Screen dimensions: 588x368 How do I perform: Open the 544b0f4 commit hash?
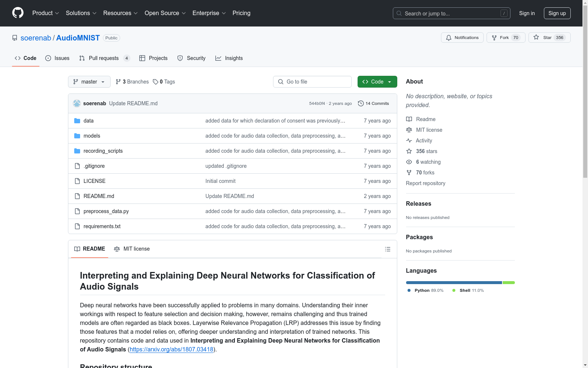click(x=317, y=103)
